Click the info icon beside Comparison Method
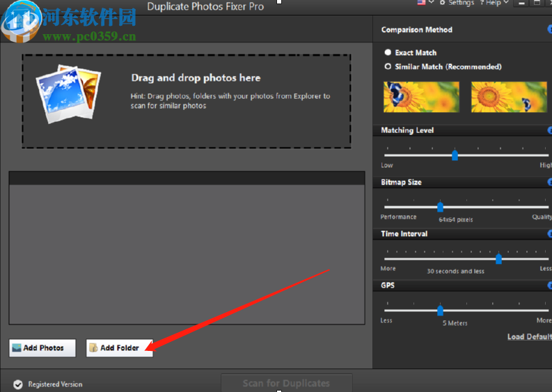Screen dimensions: 552x392 (x=549, y=29)
